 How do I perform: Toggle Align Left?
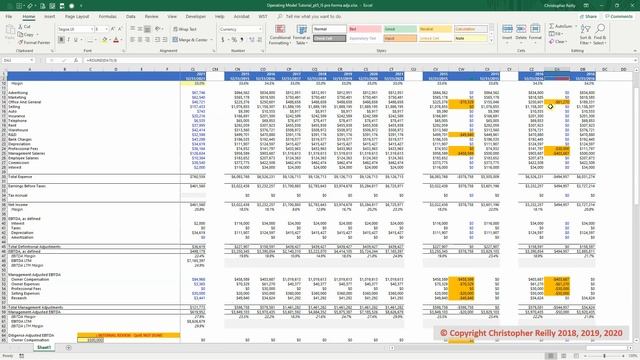tap(133, 40)
